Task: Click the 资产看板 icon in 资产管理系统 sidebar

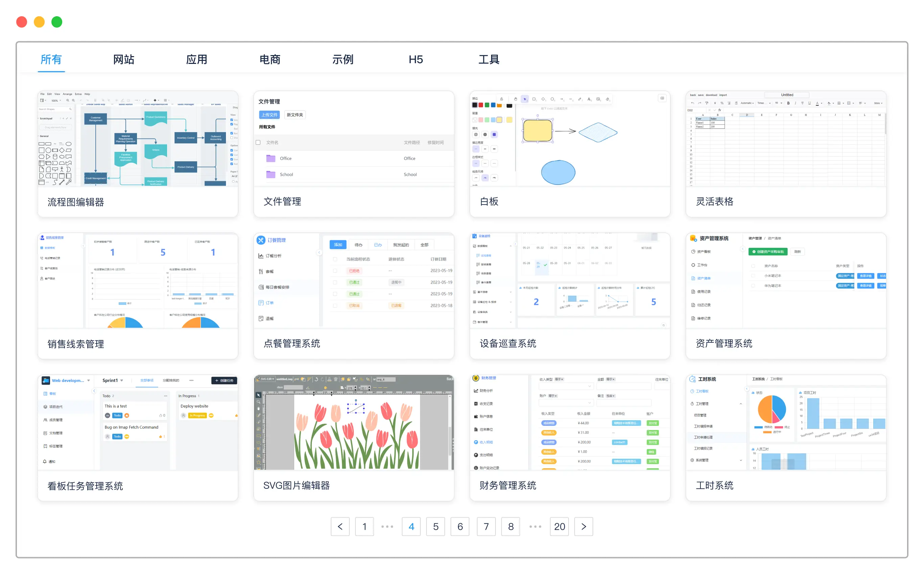Action: [x=693, y=251]
